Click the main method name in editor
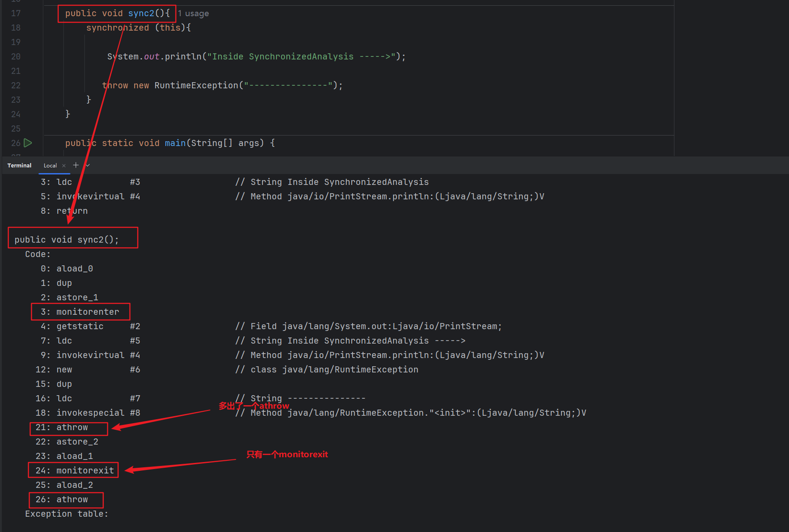The width and height of the screenshot is (789, 532). click(175, 143)
